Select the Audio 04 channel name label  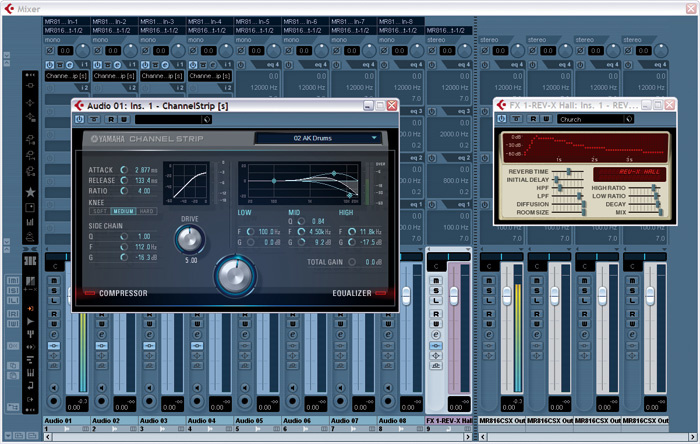pos(202,422)
